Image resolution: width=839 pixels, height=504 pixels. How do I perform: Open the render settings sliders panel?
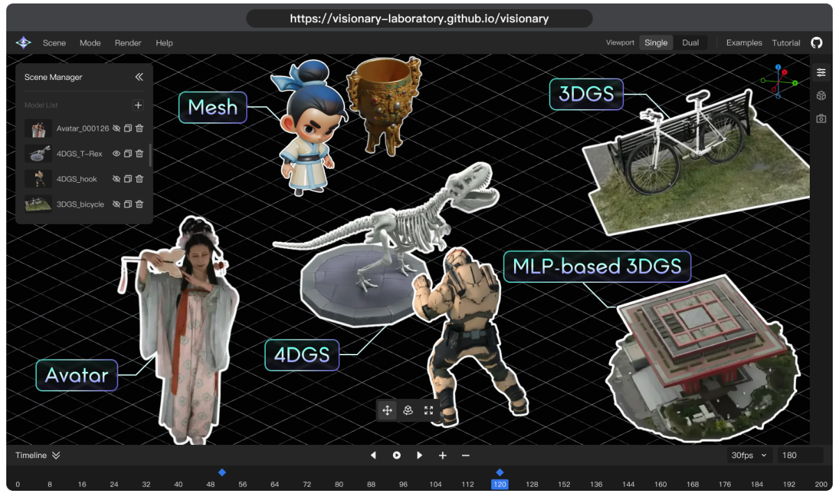pos(822,72)
